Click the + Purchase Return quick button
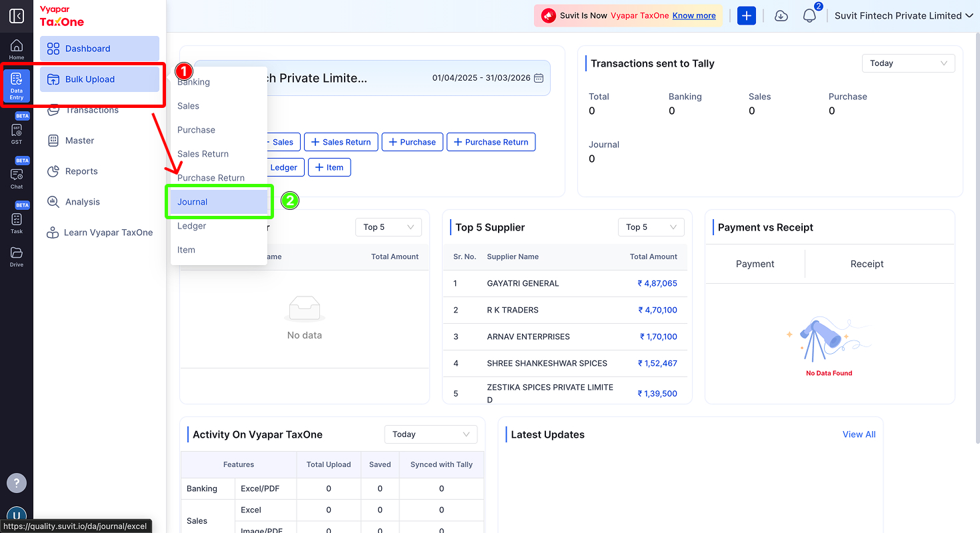This screenshot has height=533, width=980. (x=491, y=142)
